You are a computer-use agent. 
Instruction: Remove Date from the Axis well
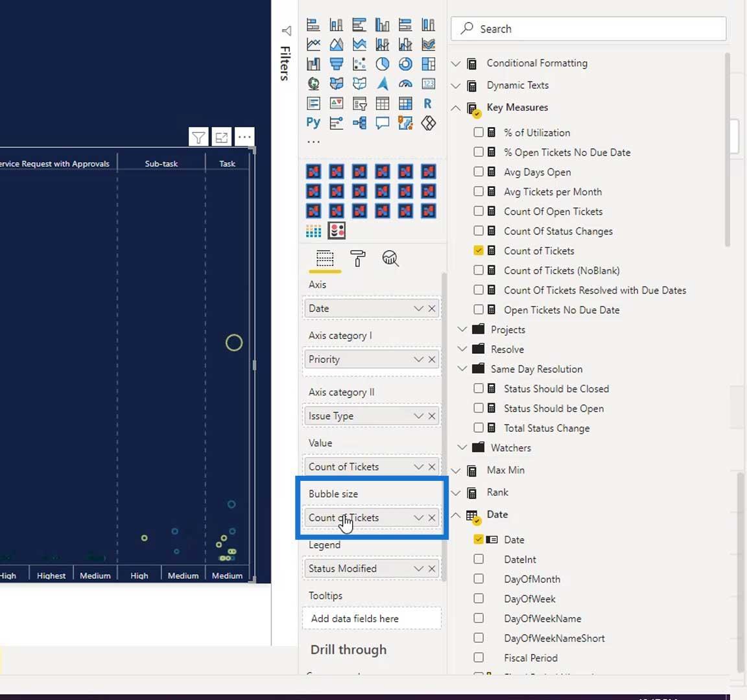[432, 308]
